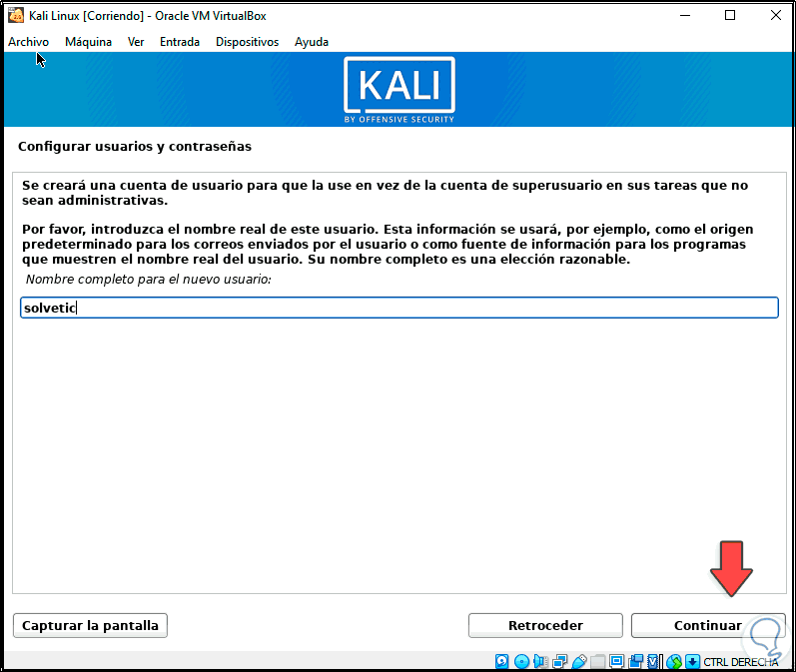Click the VirtualBox window title icon
Image resolution: width=796 pixels, height=672 pixels.
coord(16,16)
